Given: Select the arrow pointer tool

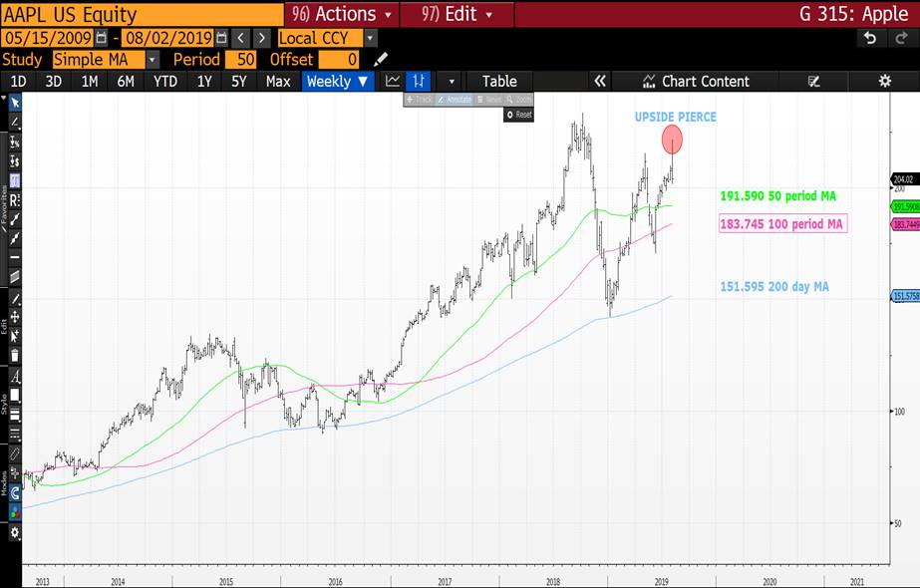Looking at the screenshot, I should coord(15,103).
